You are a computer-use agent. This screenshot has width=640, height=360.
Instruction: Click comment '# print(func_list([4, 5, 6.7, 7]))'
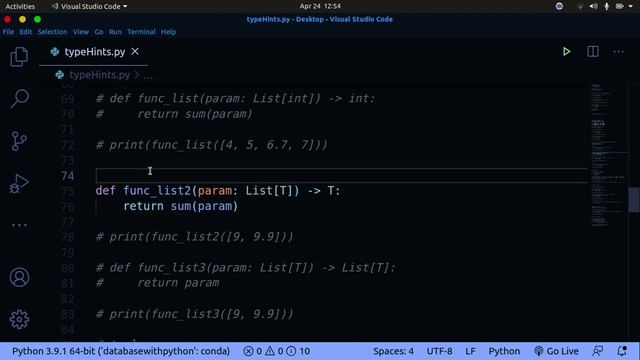(211, 145)
